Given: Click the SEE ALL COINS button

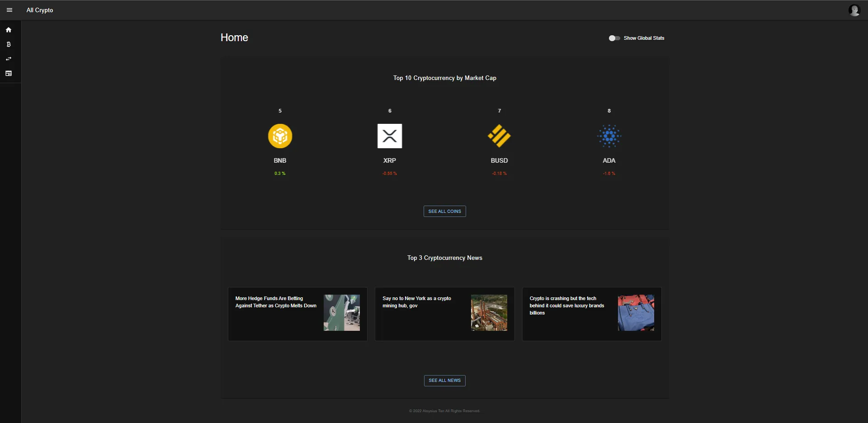Looking at the screenshot, I should pos(444,211).
